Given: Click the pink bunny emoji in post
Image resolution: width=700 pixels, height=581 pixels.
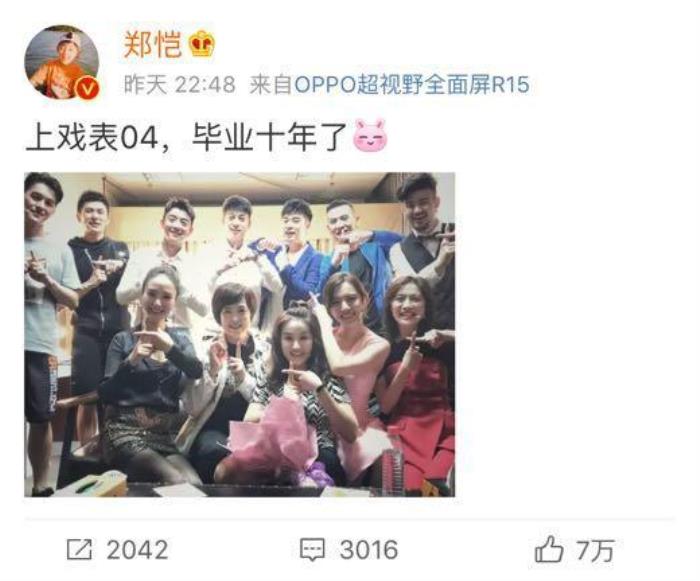Looking at the screenshot, I should pos(370,135).
